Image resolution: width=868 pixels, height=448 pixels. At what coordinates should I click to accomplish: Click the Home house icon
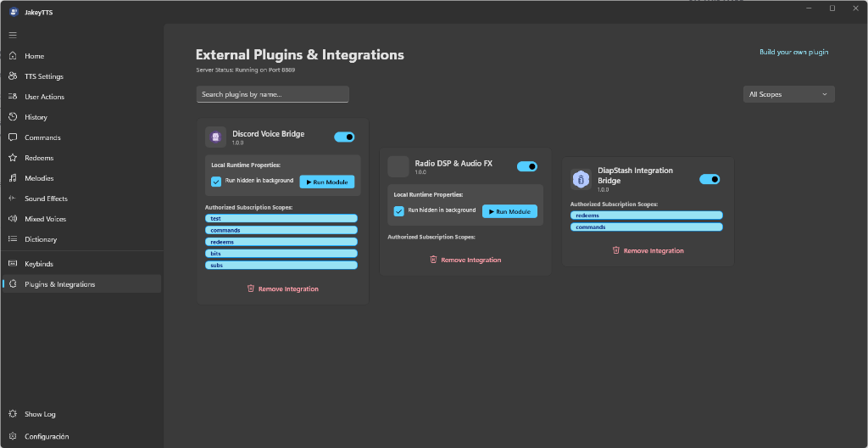click(13, 56)
